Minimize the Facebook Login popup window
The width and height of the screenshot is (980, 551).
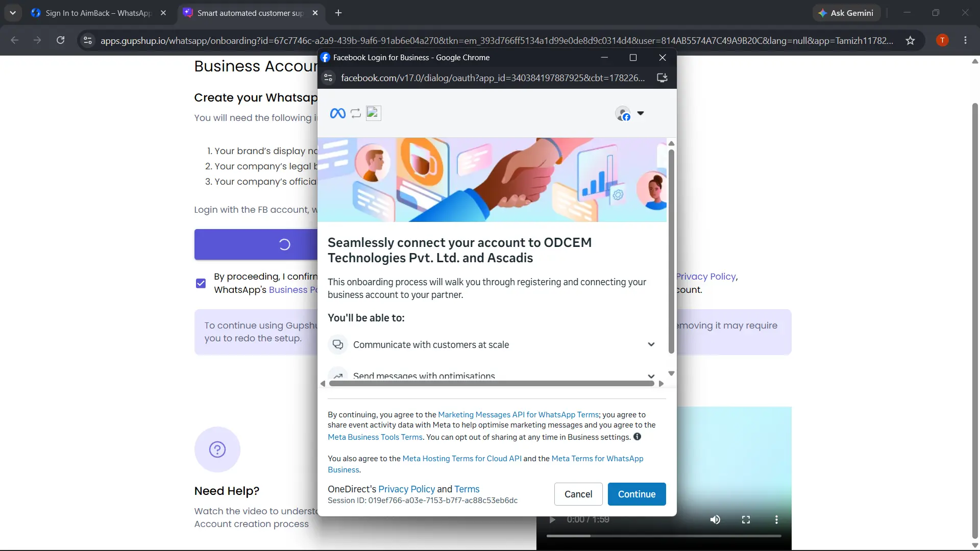coord(604,58)
